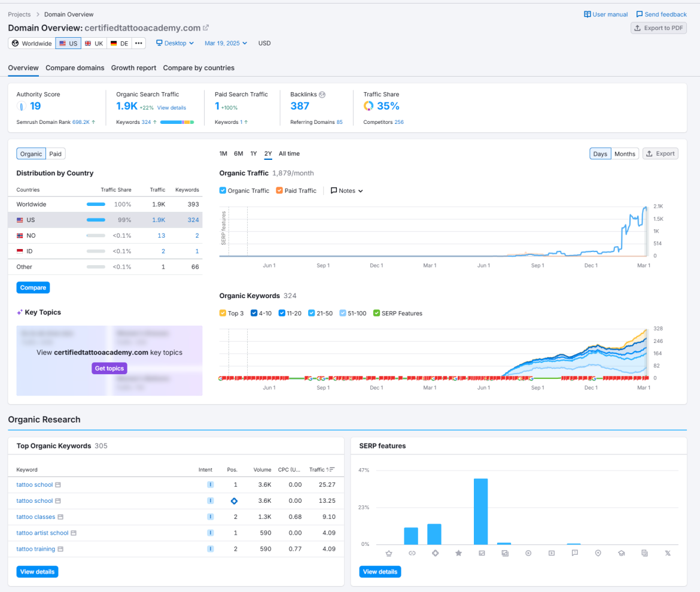The image size is (700, 592).
Task: Click the User manual book icon
Action: [587, 14]
